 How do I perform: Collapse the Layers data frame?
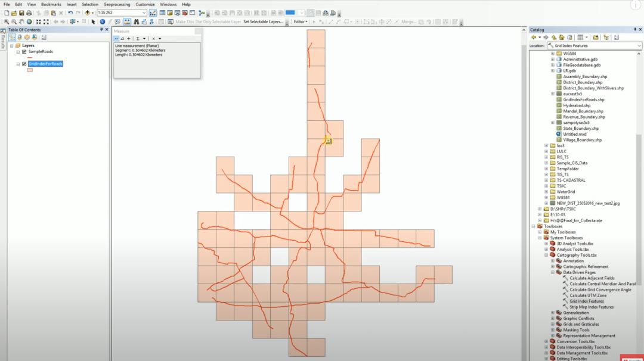12,45
